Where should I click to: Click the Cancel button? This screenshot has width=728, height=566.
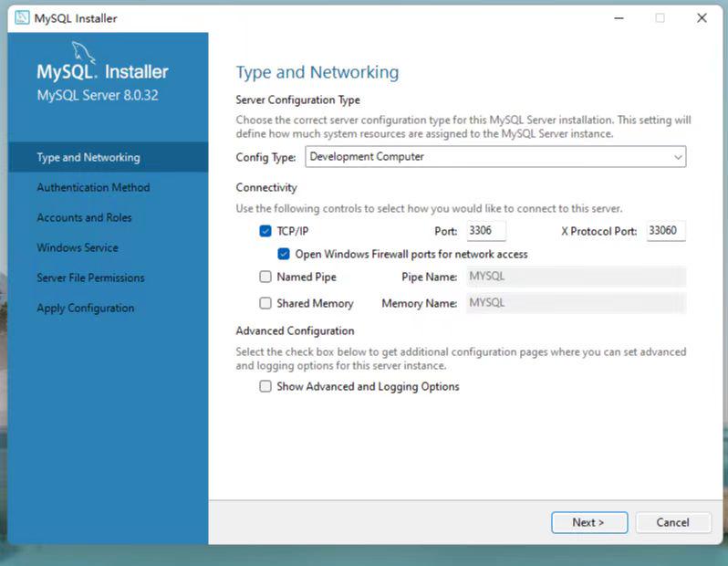coord(672,522)
